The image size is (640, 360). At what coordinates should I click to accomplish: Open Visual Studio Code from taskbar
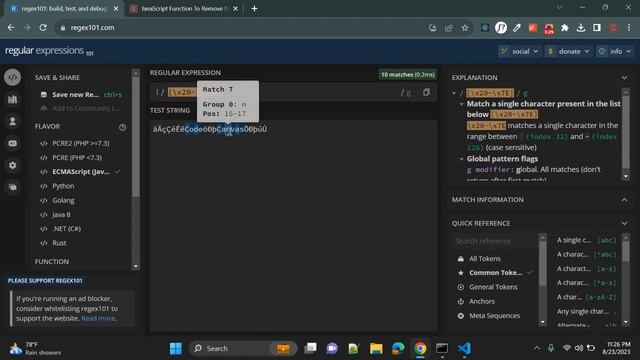[x=464, y=349]
